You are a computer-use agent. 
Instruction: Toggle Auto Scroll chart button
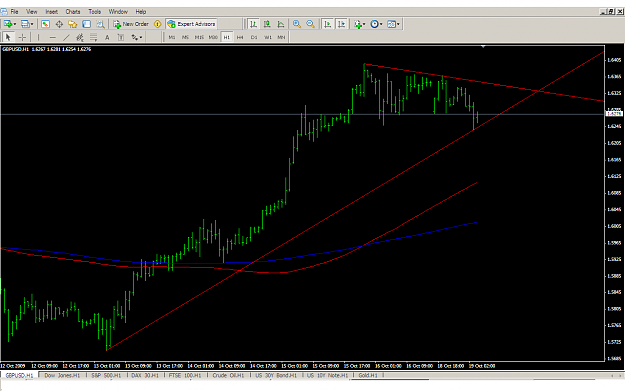click(328, 24)
